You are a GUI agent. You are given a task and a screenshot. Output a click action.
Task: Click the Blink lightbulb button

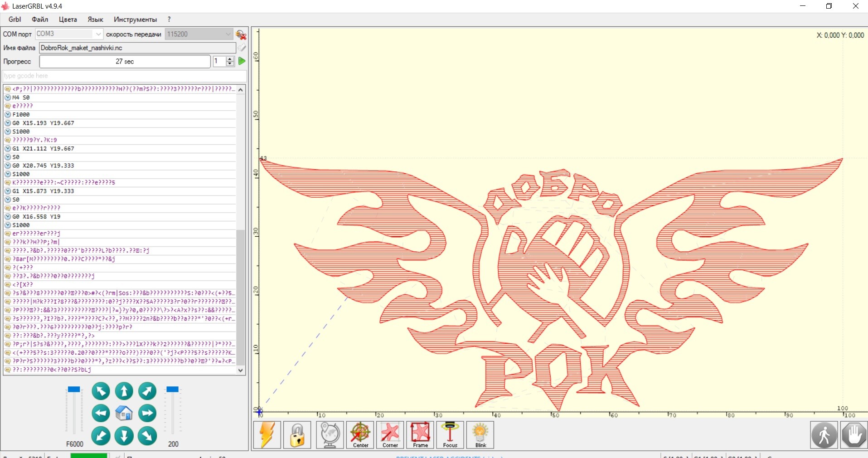pyautogui.click(x=480, y=435)
